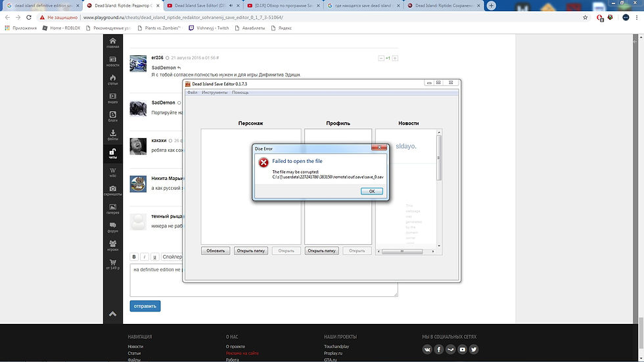644x362 pixels.
Task: Open the Инструменты menu in Save Editor
Action: coord(214,93)
